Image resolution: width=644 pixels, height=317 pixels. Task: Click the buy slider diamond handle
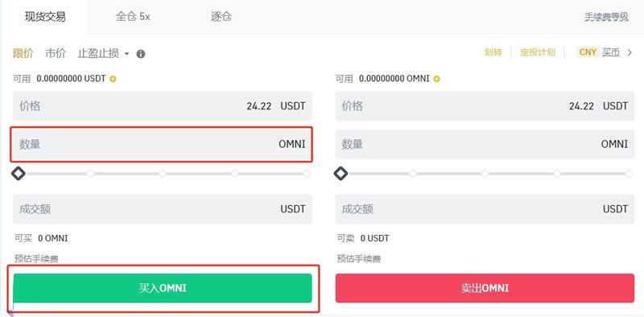pos(18,173)
